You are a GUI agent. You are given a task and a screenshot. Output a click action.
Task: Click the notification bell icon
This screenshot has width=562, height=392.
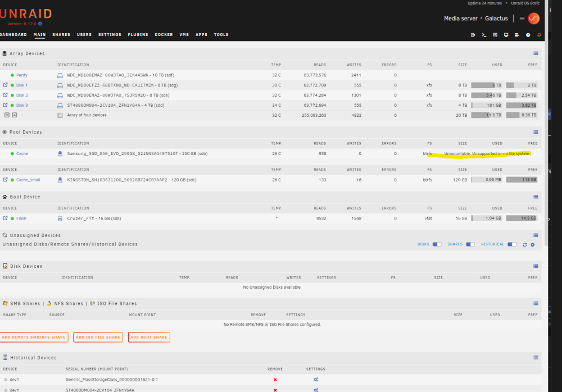point(539,35)
